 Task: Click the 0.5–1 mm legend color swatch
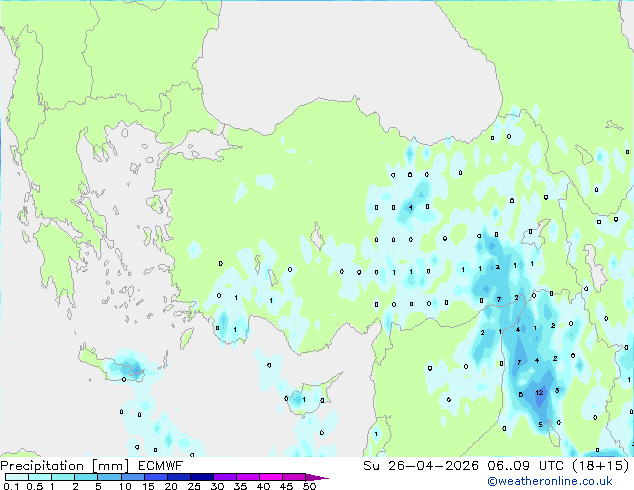pyautogui.click(x=40, y=477)
